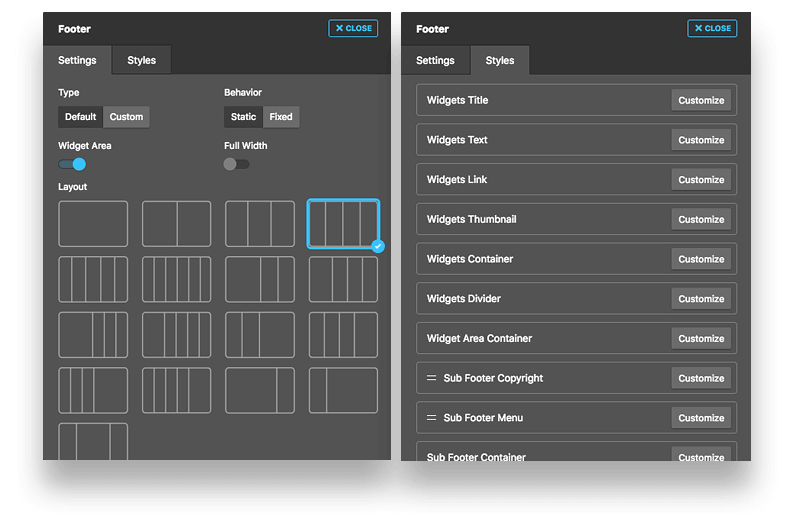
Task: Customize the Widgets Title style
Action: point(701,100)
